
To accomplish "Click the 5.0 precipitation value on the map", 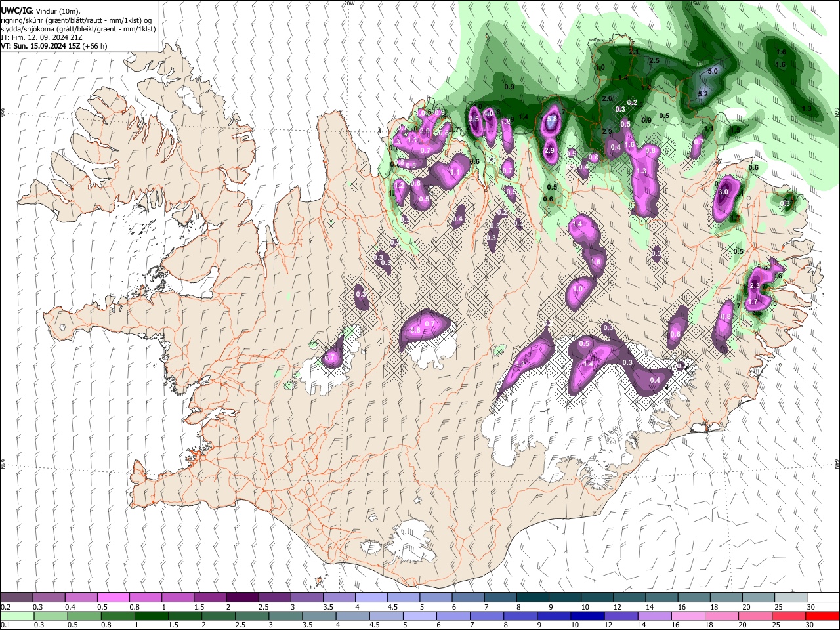I will click(713, 71).
